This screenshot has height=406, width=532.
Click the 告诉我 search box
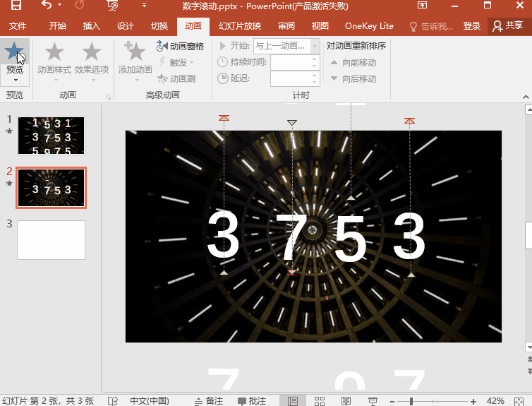pyautogui.click(x=431, y=26)
